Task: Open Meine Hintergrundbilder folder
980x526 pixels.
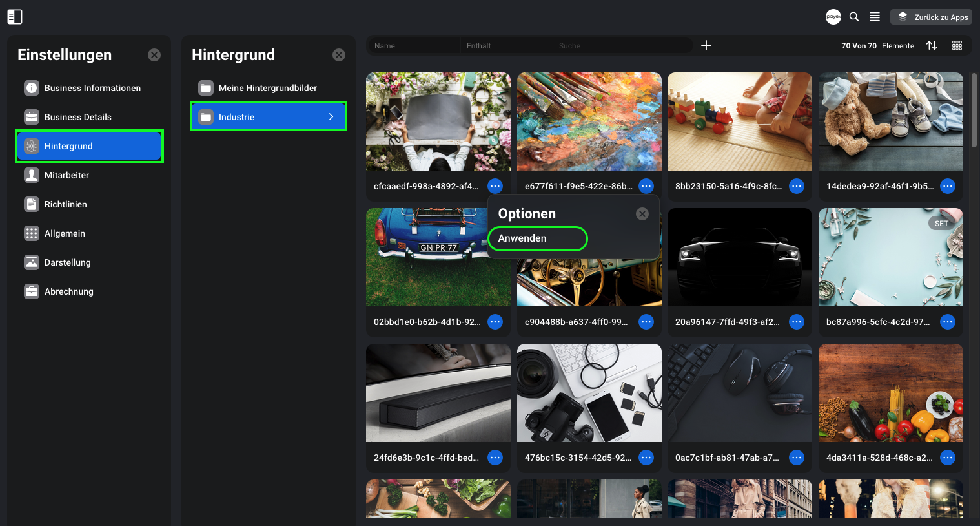Action: click(269, 88)
